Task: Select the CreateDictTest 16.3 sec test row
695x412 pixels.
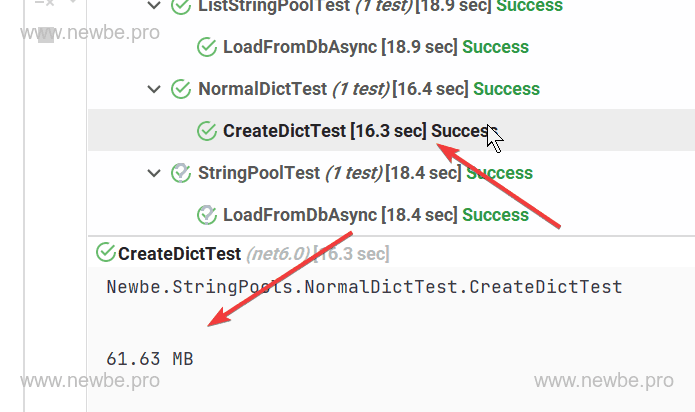Action: pos(284,131)
